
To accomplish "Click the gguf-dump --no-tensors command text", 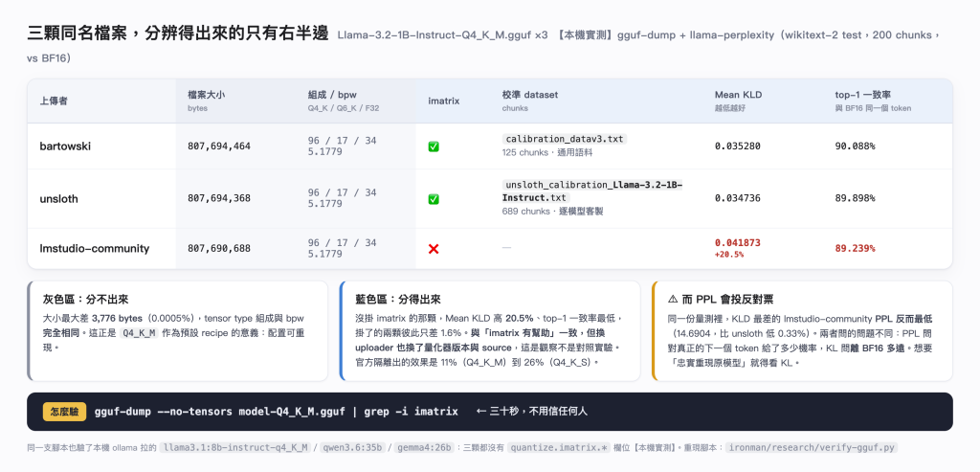I will click(277, 412).
